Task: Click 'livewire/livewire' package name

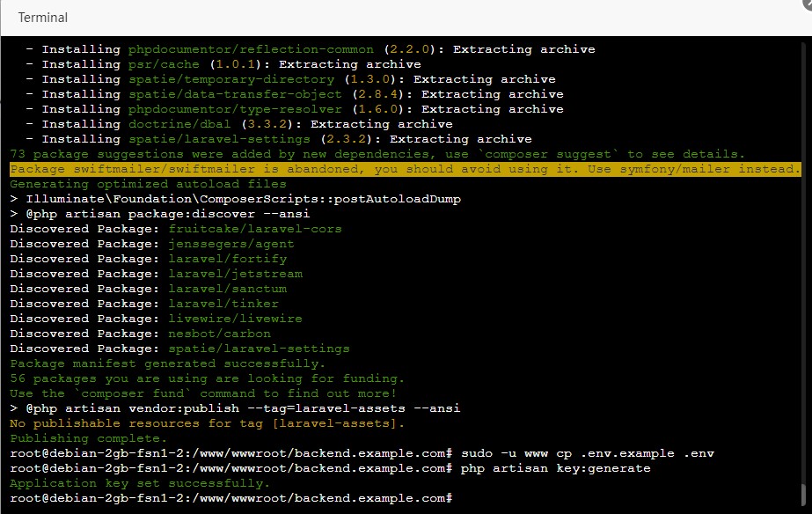Action: 235,319
